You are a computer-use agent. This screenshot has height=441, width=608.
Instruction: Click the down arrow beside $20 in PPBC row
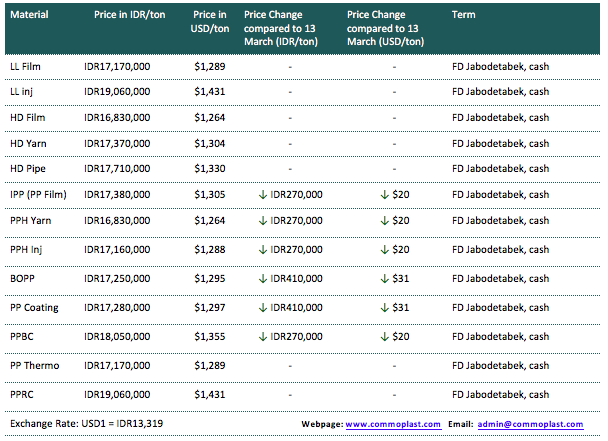point(384,338)
